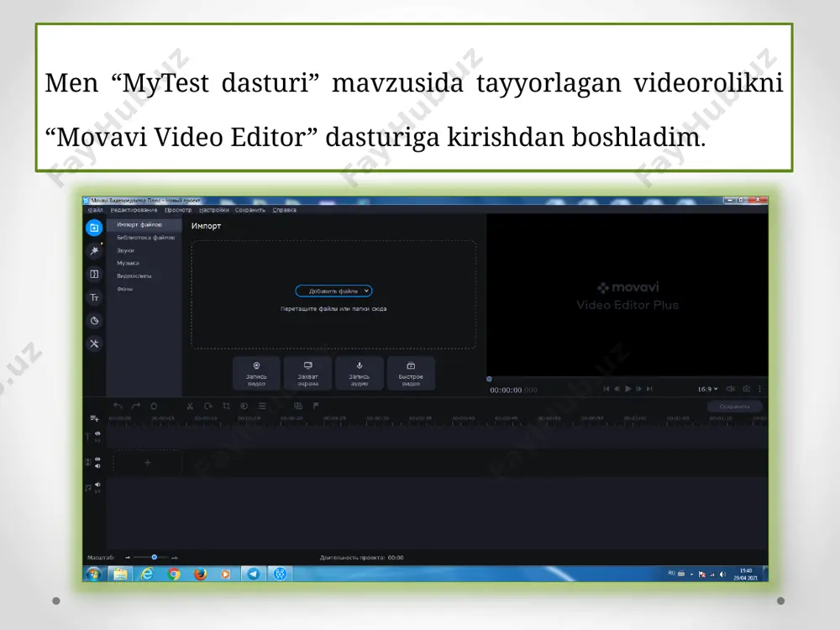Open the 'Настройки' menu
Screen dimensions: 840x630
(x=213, y=210)
